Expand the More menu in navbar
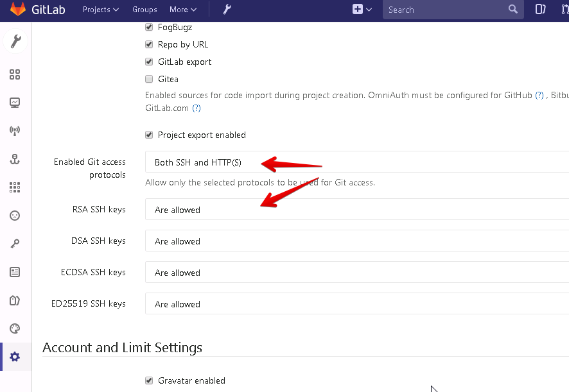Image resolution: width=569 pixels, height=392 pixels. (x=183, y=10)
